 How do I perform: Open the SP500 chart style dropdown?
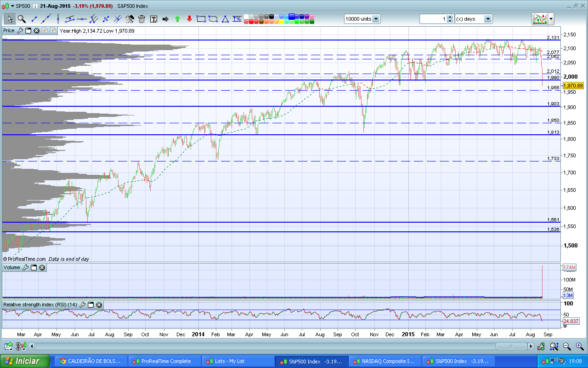[x=12, y=6]
